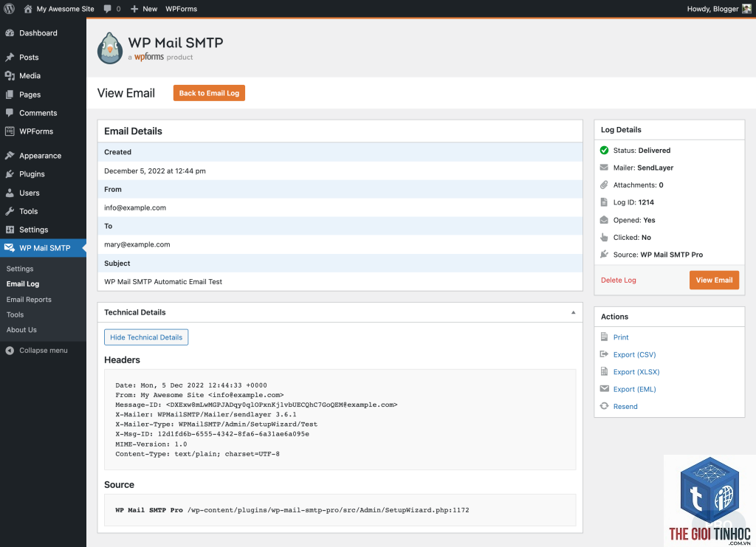The image size is (756, 547).
Task: Click the mary@example.com recipient text
Action: [x=137, y=244]
